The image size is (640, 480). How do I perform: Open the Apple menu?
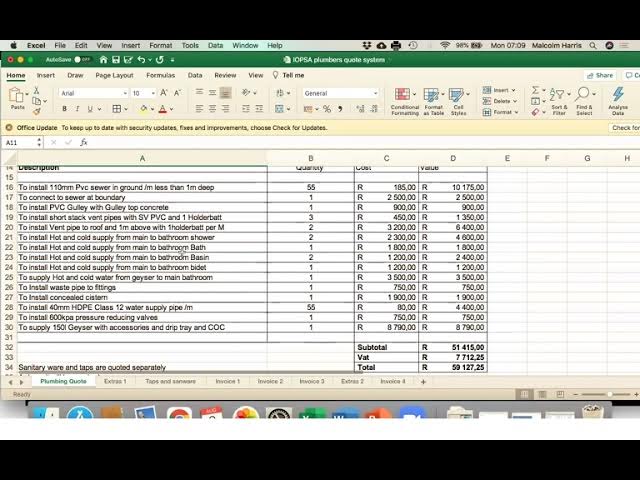coord(13,45)
